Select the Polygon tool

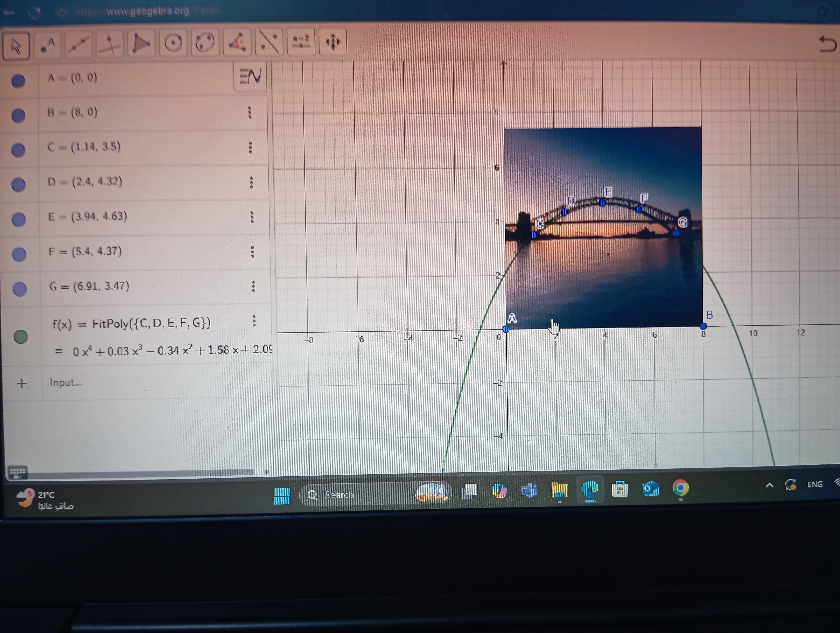(x=141, y=44)
